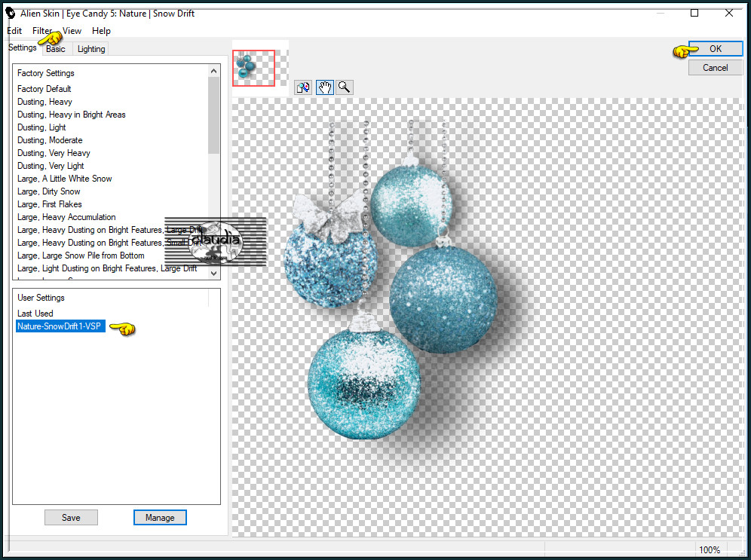Select the 'Large, First Flakes' preset

(49, 204)
